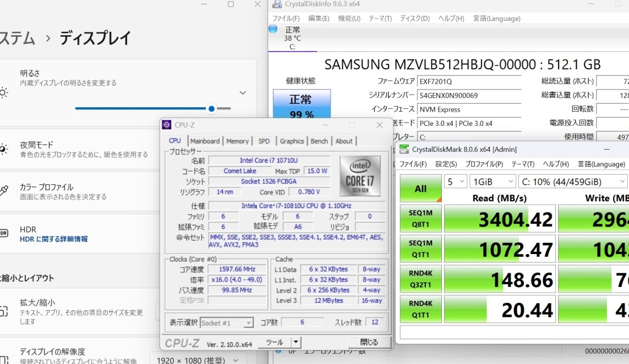Open テーマ(T) menu in CrystalDiskMark
Image resolution: width=629 pixels, height=364 pixels.
pyautogui.click(x=523, y=164)
